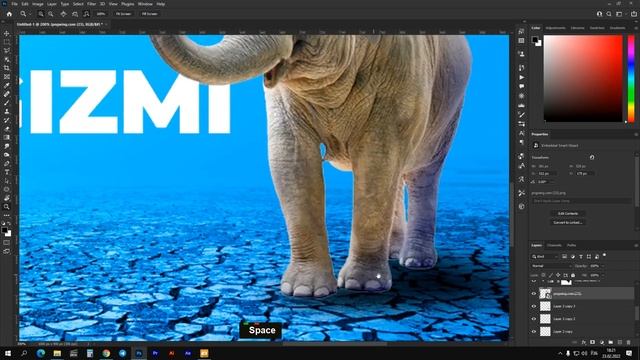Open Zoom tool preset picker arrow
The image size is (640, 360).
pyautogui.click(x=30, y=14)
